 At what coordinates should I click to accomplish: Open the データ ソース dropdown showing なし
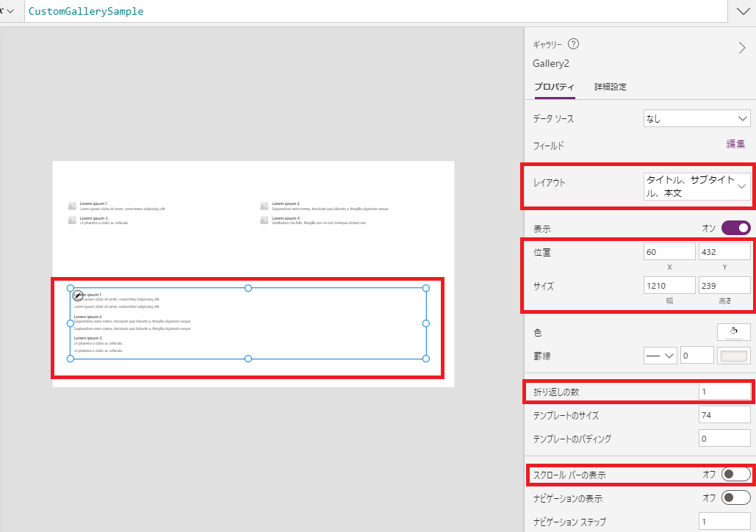coord(696,118)
